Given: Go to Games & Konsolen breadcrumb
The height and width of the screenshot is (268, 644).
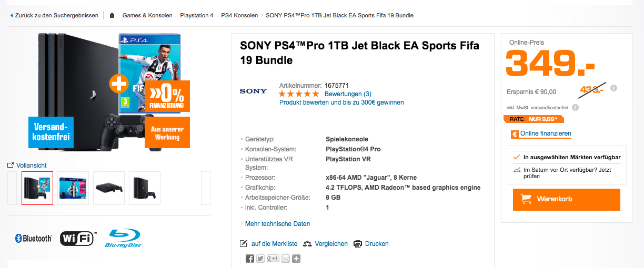Looking at the screenshot, I should click(147, 15).
